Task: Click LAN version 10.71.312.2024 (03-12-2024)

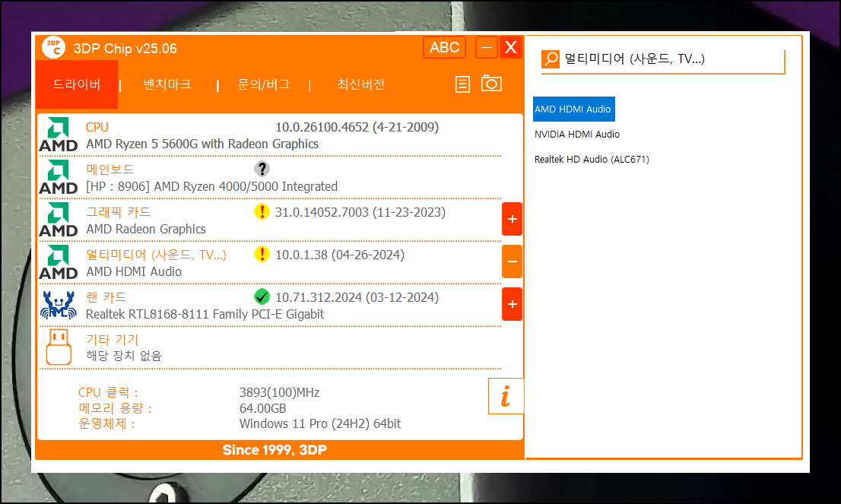Action: [x=357, y=297]
